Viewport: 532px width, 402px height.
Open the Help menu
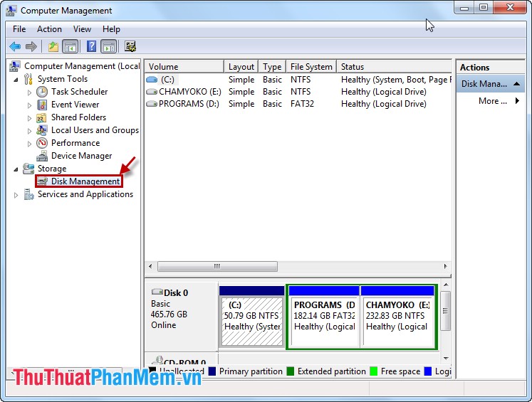(x=111, y=29)
